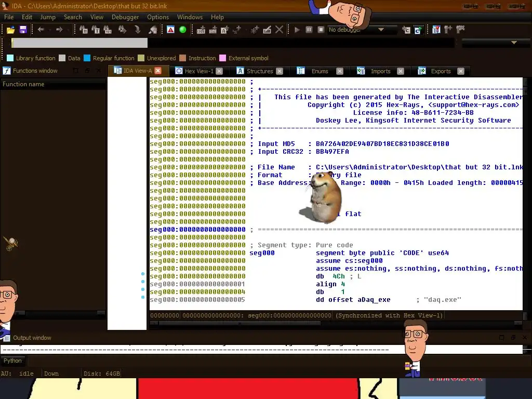Switch to the Exports tab

441,71
